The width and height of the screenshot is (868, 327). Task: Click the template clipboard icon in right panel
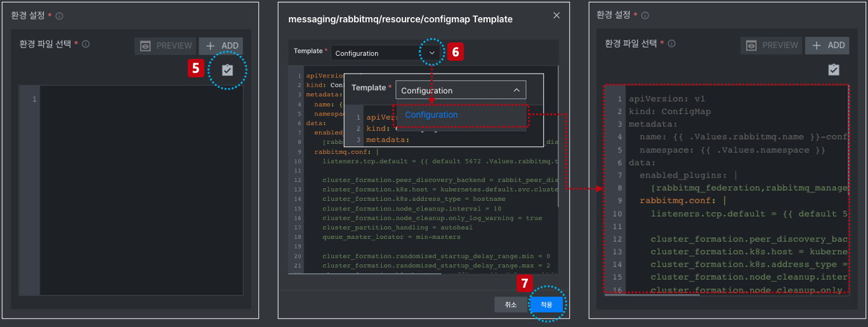pyautogui.click(x=834, y=70)
